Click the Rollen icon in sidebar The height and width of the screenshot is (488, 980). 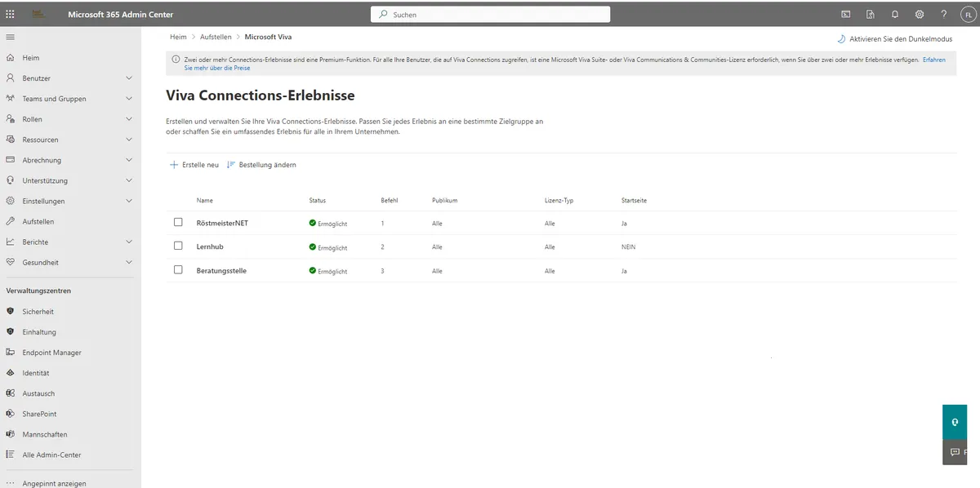click(x=11, y=119)
